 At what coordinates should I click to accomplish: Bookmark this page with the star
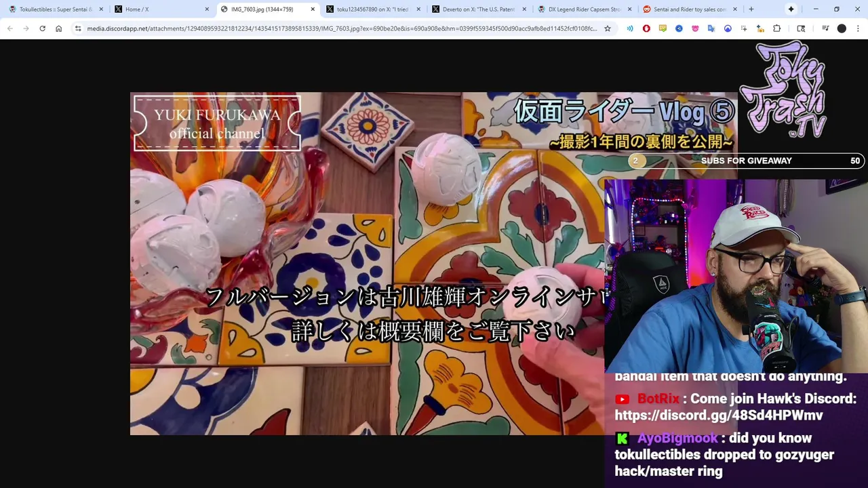(x=608, y=28)
